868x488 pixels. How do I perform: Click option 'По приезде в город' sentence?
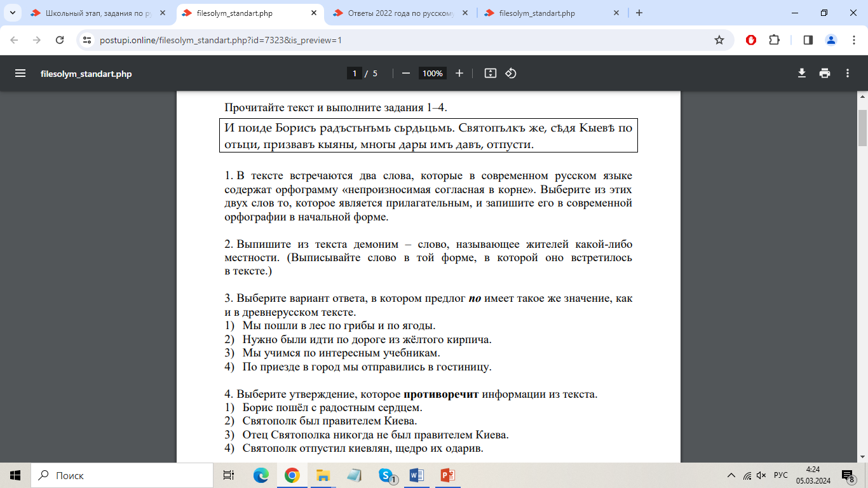point(367,367)
